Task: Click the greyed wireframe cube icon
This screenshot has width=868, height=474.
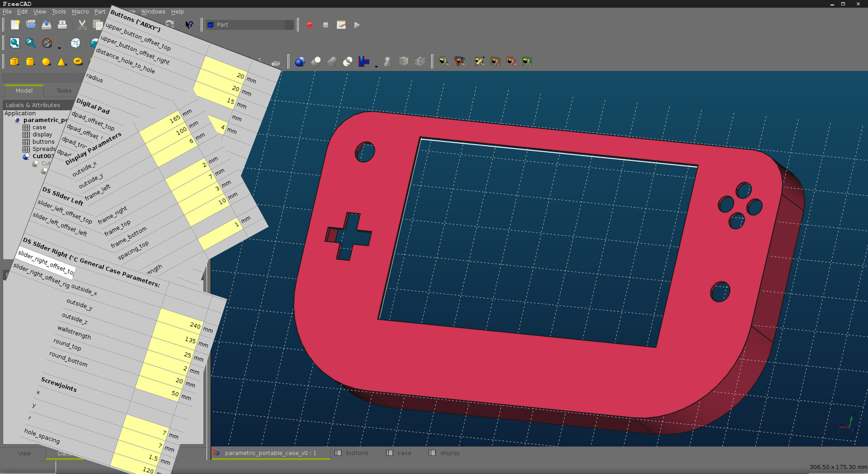Action: pyautogui.click(x=404, y=61)
